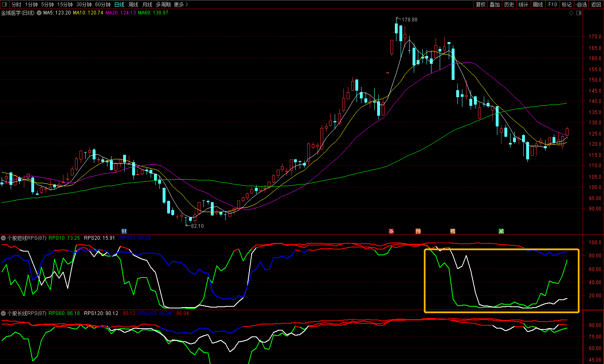Select the 日线 daily tab
The height and width of the screenshot is (364, 604).
pyautogui.click(x=119, y=5)
